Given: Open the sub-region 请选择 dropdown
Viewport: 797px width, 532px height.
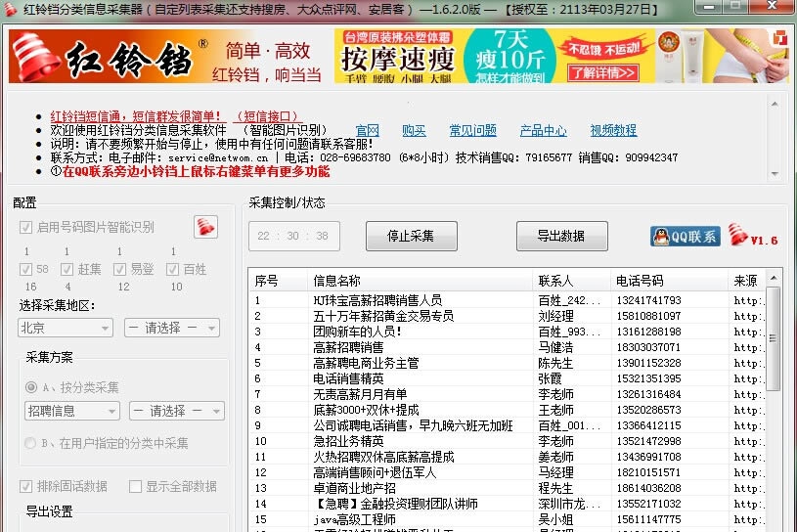Looking at the screenshot, I should pos(172,328).
